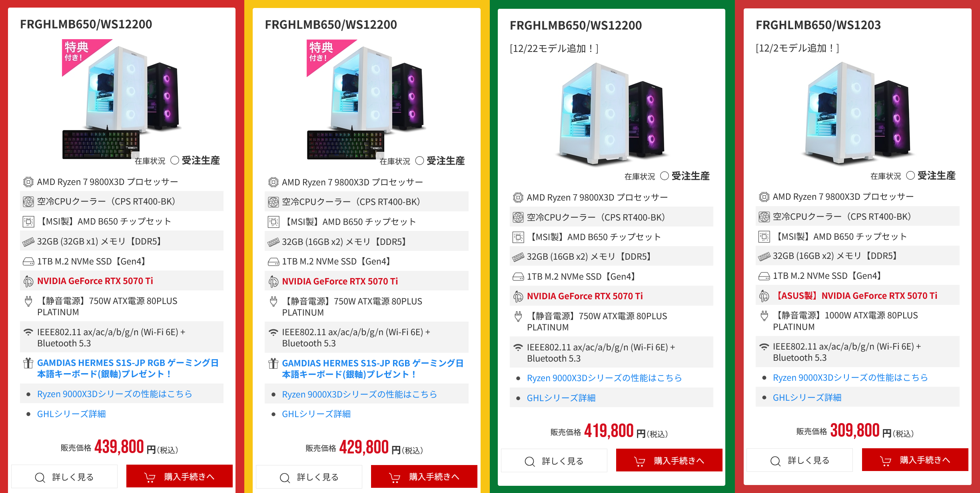Click the Wi-Fi icon in the 419,800 yen card

(518, 347)
